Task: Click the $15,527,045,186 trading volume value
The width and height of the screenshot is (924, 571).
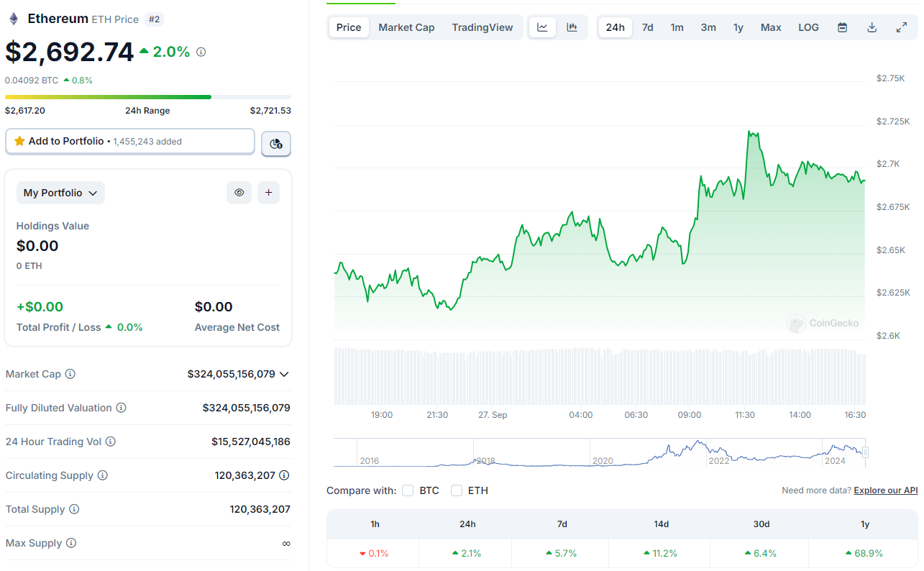Action: (251, 442)
